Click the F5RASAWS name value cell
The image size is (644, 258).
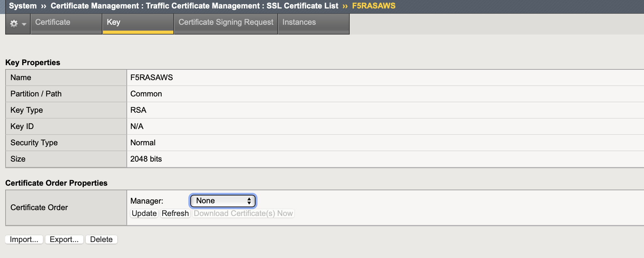pyautogui.click(x=385, y=78)
